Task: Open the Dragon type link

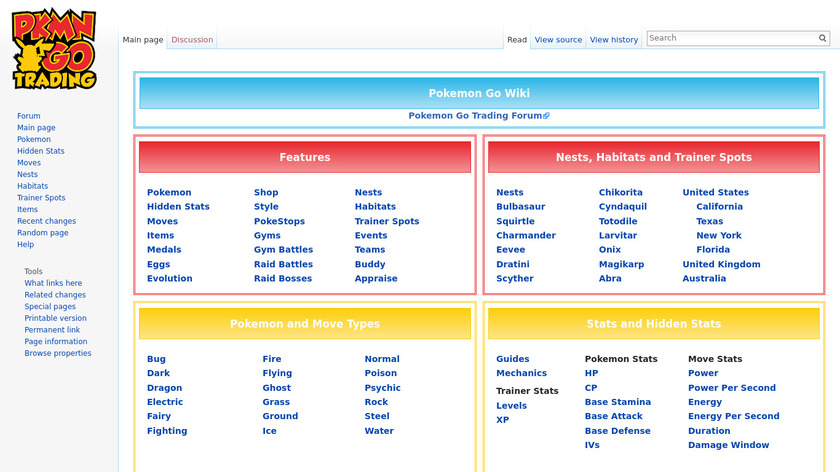Action: tap(164, 388)
